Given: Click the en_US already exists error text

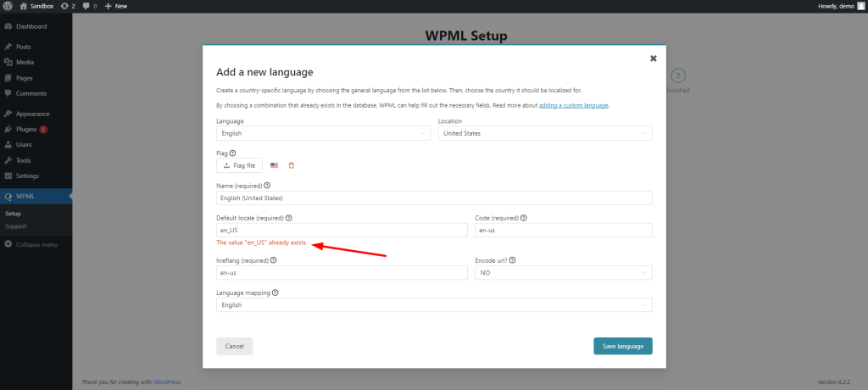Looking at the screenshot, I should click(261, 242).
